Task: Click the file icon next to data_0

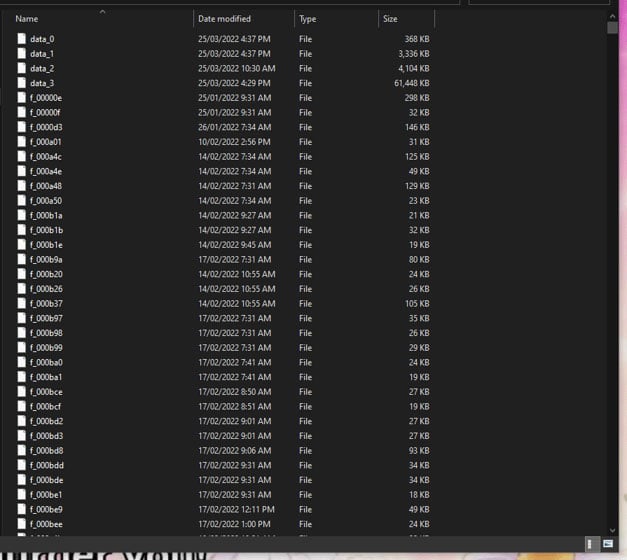Action: pos(21,39)
